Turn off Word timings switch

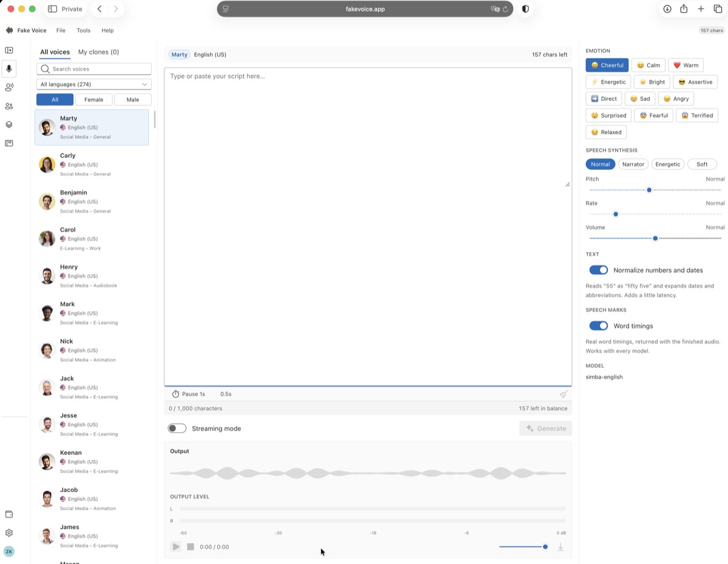[599, 326]
